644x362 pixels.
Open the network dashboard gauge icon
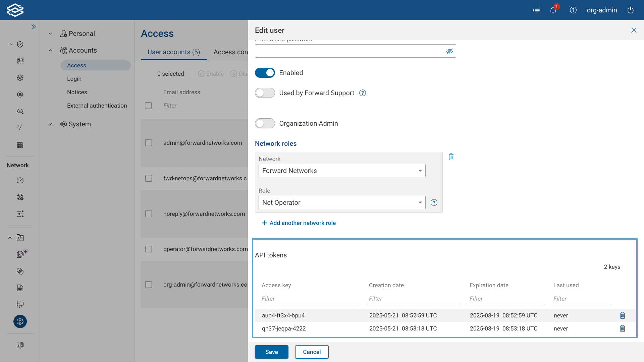tap(20, 181)
